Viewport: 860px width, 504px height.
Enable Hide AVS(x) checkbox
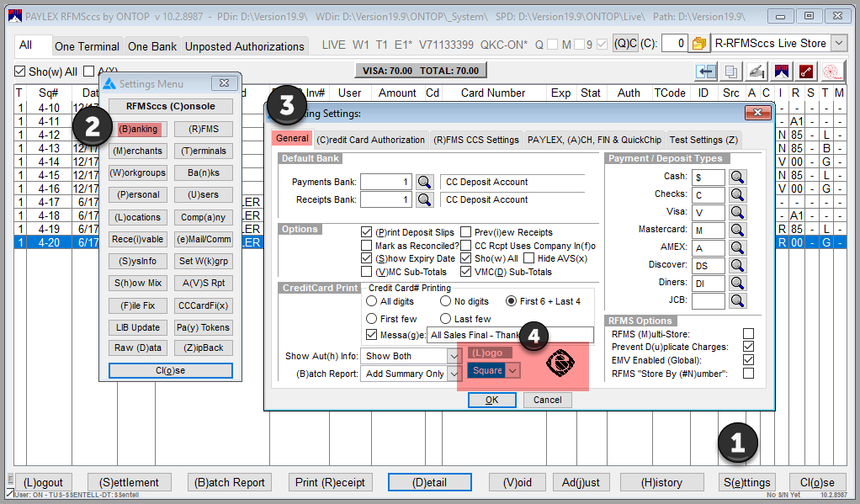click(528, 258)
